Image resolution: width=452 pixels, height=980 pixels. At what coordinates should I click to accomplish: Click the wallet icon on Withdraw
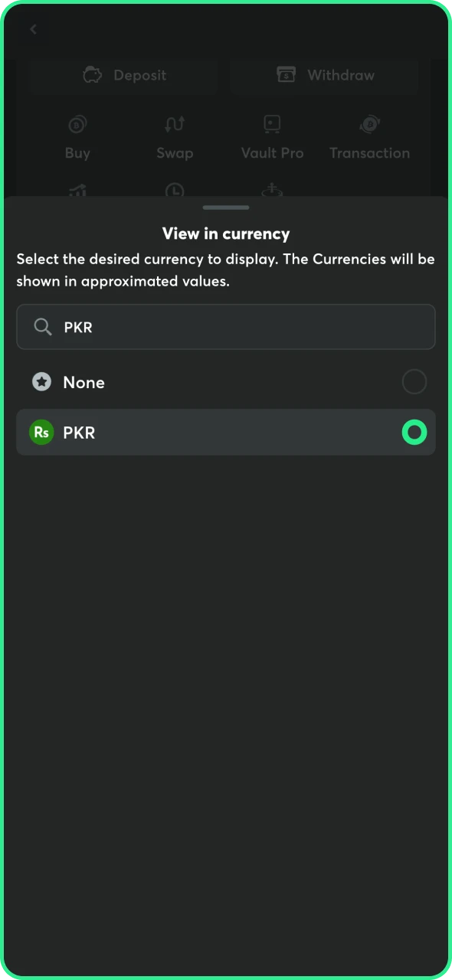(x=285, y=75)
